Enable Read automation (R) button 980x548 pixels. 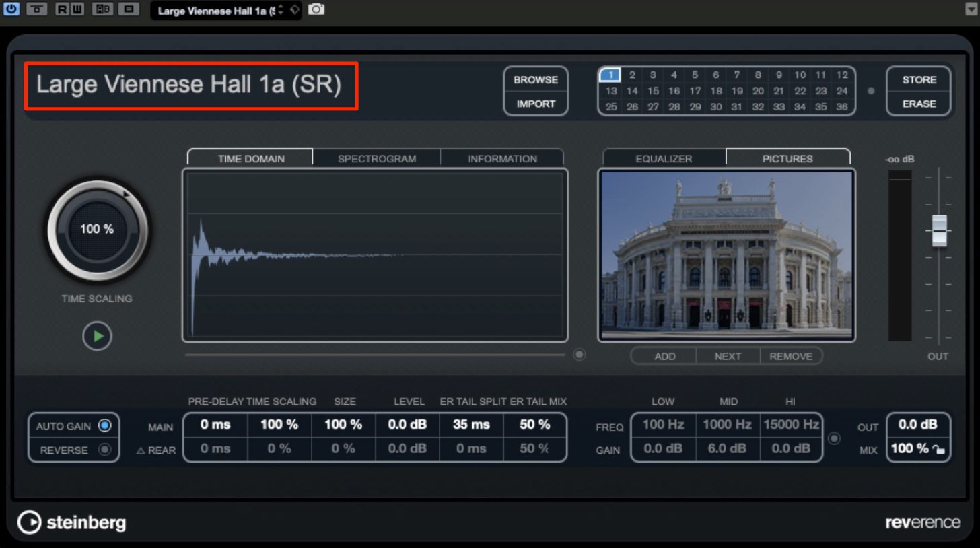tap(63, 9)
